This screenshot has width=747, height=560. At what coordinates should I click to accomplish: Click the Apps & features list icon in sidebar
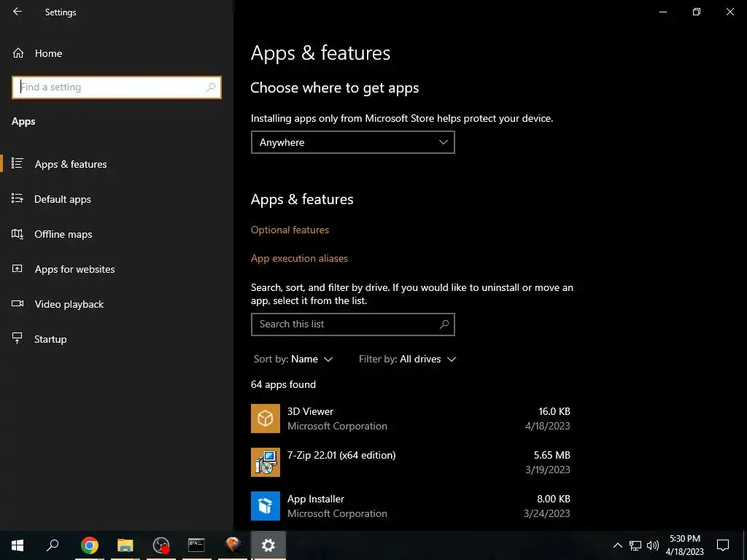(18, 163)
